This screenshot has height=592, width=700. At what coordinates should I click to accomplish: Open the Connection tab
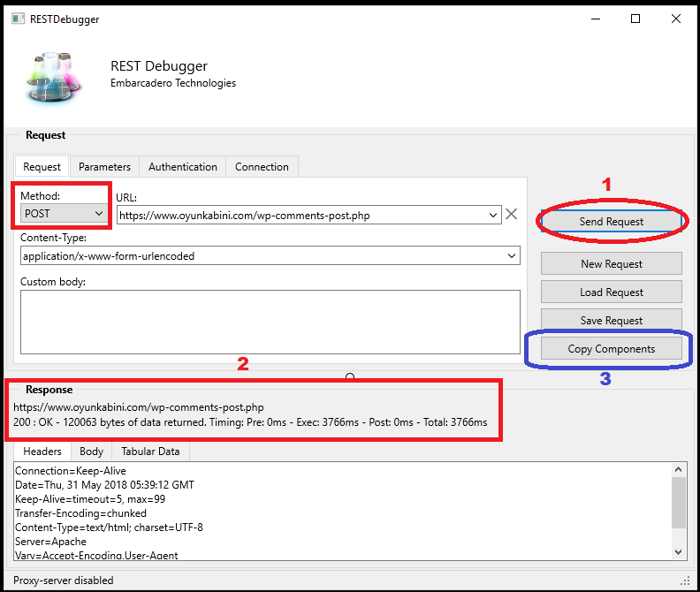[x=262, y=166]
